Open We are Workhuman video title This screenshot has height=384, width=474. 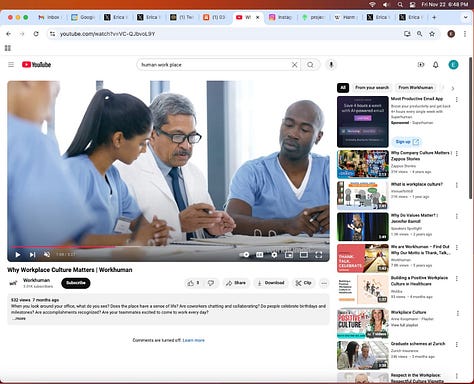pos(420,250)
